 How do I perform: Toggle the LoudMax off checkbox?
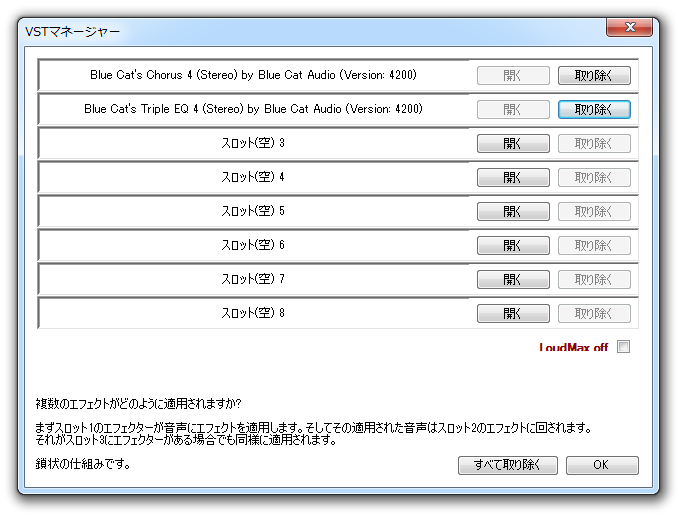point(623,347)
